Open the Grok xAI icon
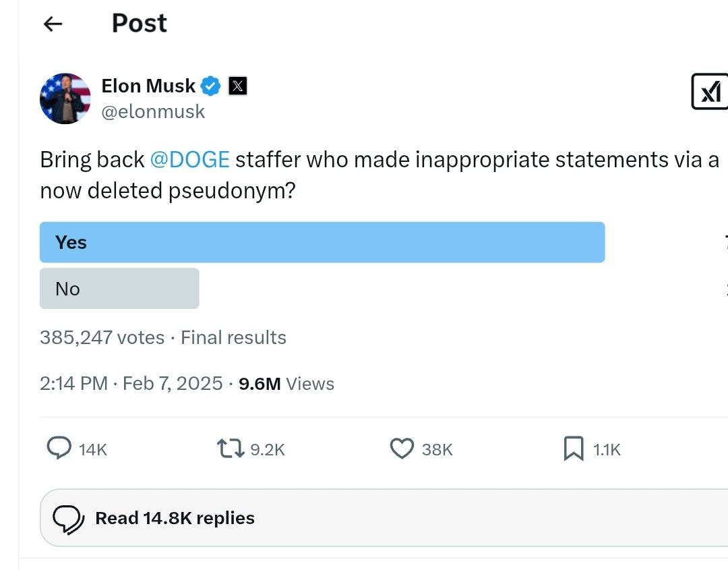Image resolution: width=728 pixels, height=570 pixels. click(710, 92)
